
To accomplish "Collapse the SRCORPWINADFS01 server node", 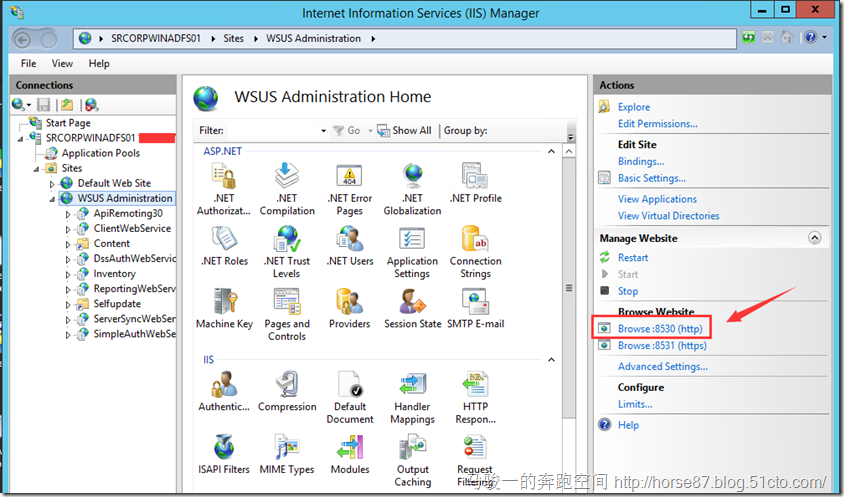I will (x=20, y=138).
